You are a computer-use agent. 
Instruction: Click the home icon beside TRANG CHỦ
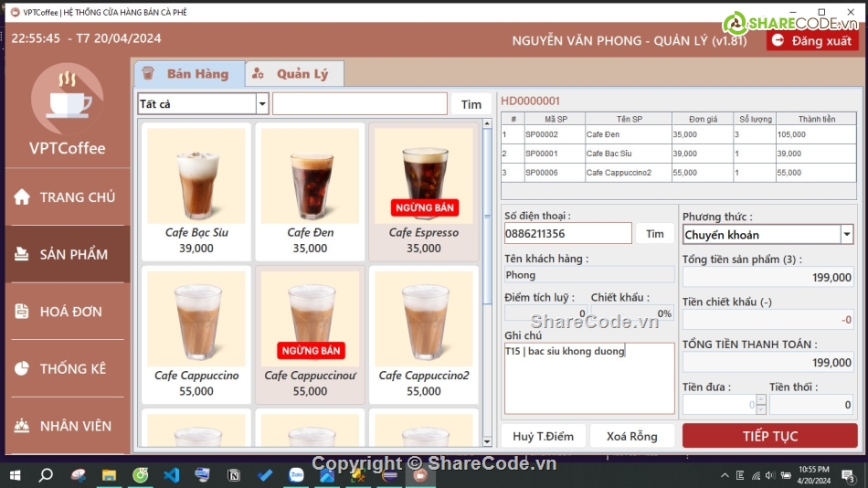[22, 196]
